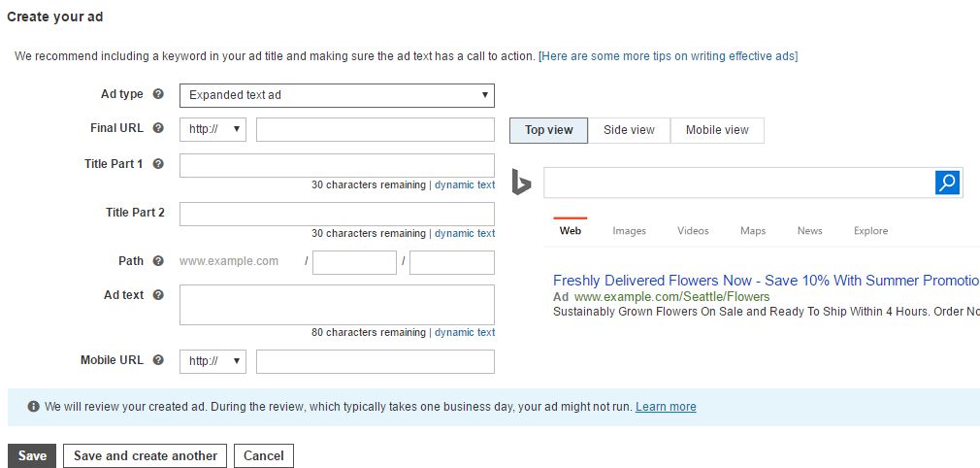
Task: Click the help icon next to Final URL
Action: click(158, 128)
